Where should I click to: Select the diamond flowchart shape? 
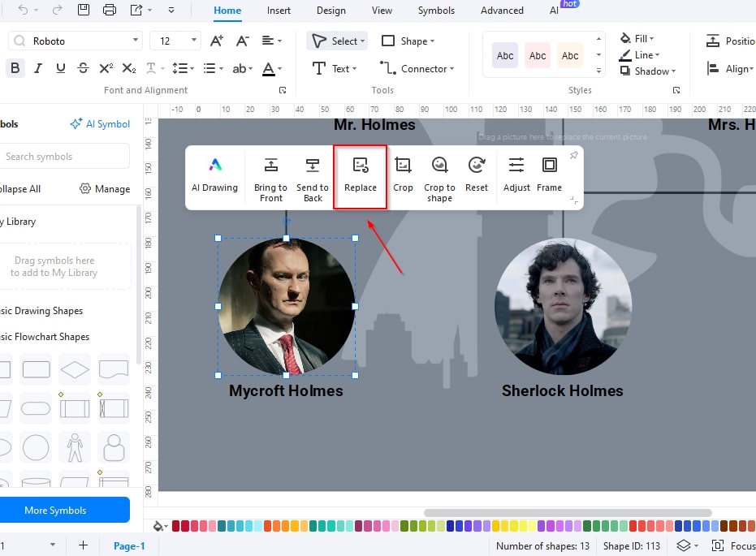click(x=75, y=369)
